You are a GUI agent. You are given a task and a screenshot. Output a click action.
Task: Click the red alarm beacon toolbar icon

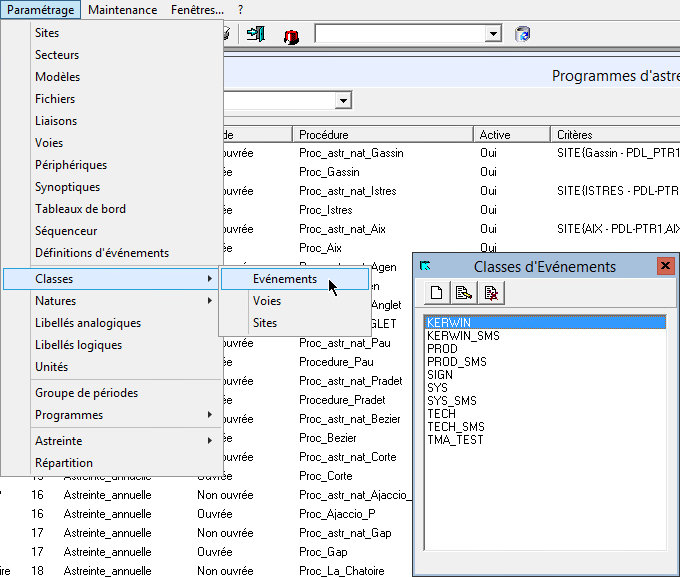point(291,35)
